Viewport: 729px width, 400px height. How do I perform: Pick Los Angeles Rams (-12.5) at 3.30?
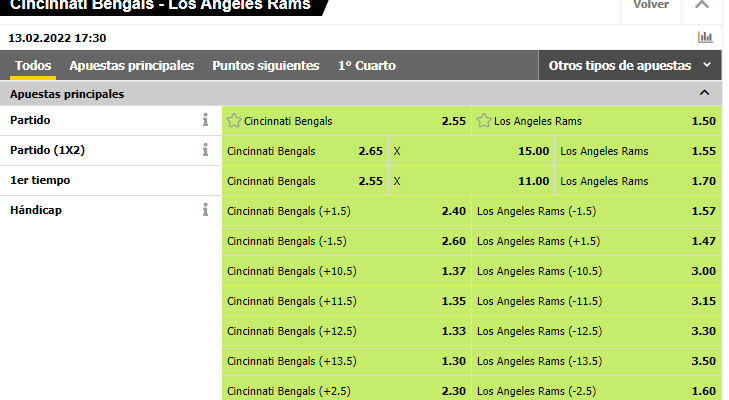pos(596,331)
